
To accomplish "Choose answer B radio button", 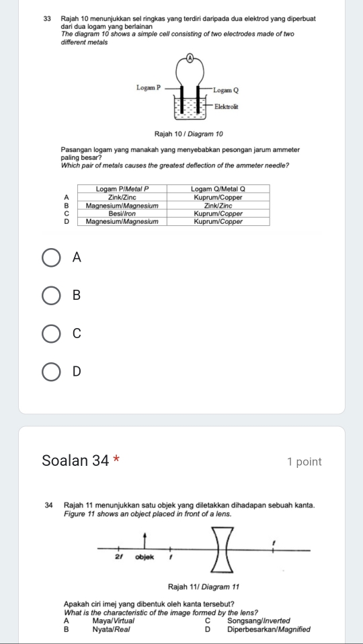I will (x=52, y=296).
